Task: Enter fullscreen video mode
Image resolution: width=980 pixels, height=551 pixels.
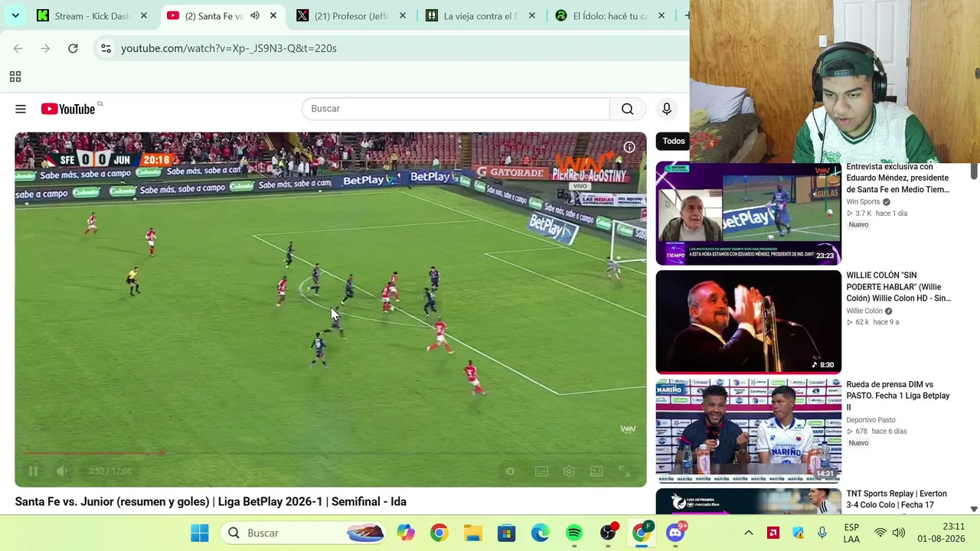Action: 624,471
